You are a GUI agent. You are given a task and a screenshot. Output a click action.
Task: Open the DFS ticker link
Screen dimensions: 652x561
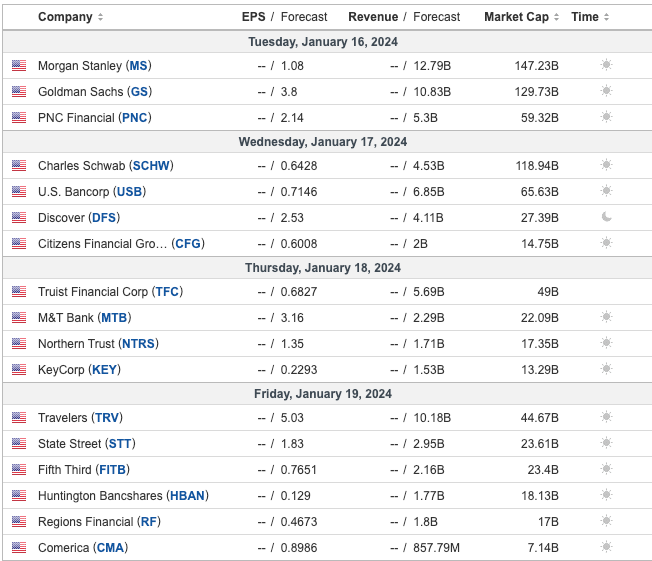pos(104,217)
